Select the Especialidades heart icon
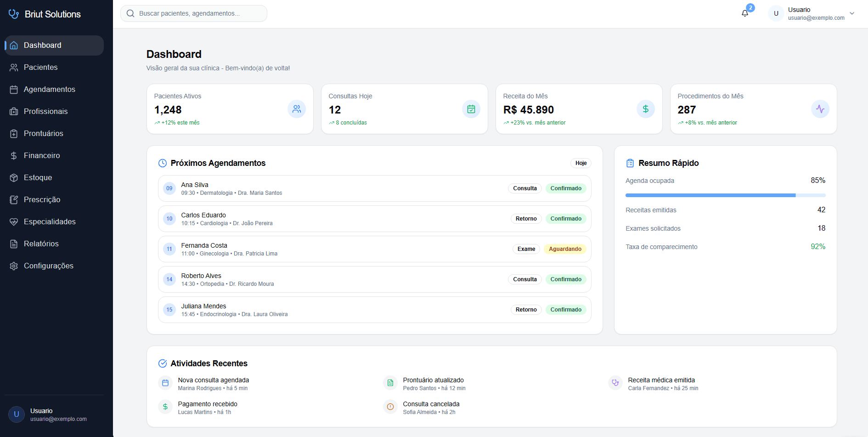The width and height of the screenshot is (868, 437). 14,221
